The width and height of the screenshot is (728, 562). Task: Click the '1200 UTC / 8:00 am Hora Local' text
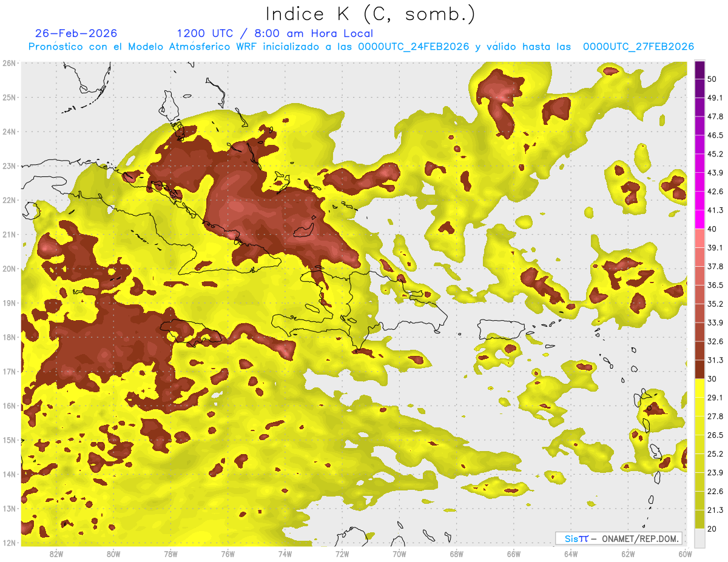[275, 33]
